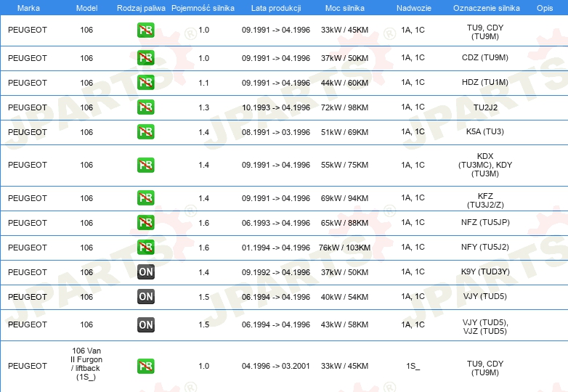
Task: Select the K9Y (TUD3Y) engine code
Action: coord(485,271)
